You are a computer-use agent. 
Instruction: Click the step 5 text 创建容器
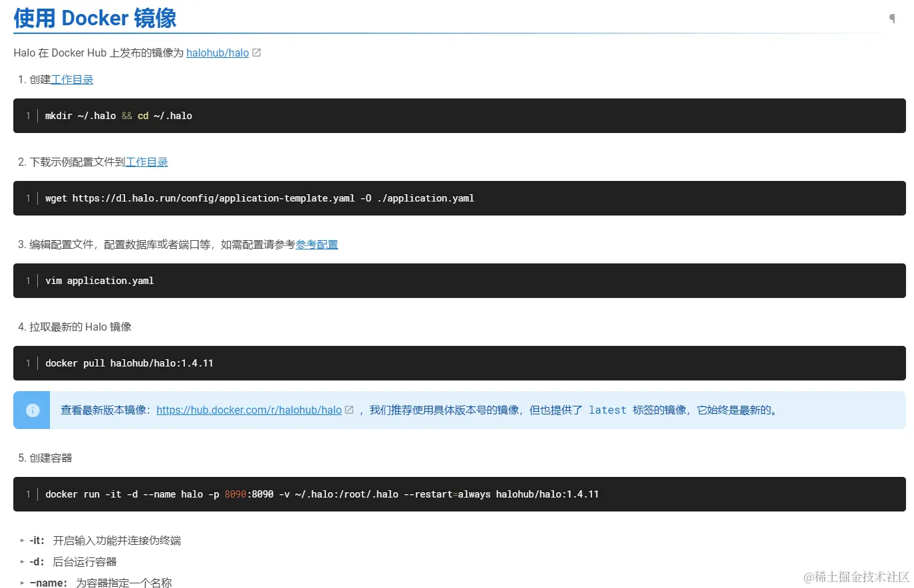click(x=51, y=458)
